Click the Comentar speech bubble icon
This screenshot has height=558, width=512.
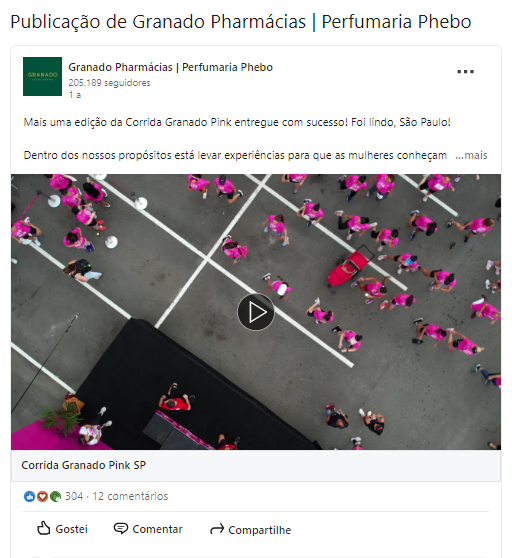(x=121, y=528)
